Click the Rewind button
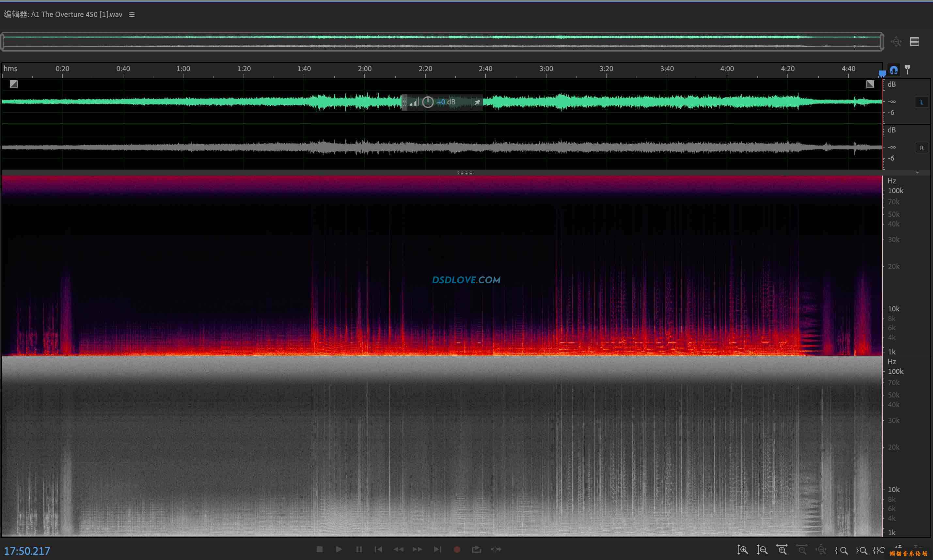 (x=398, y=550)
